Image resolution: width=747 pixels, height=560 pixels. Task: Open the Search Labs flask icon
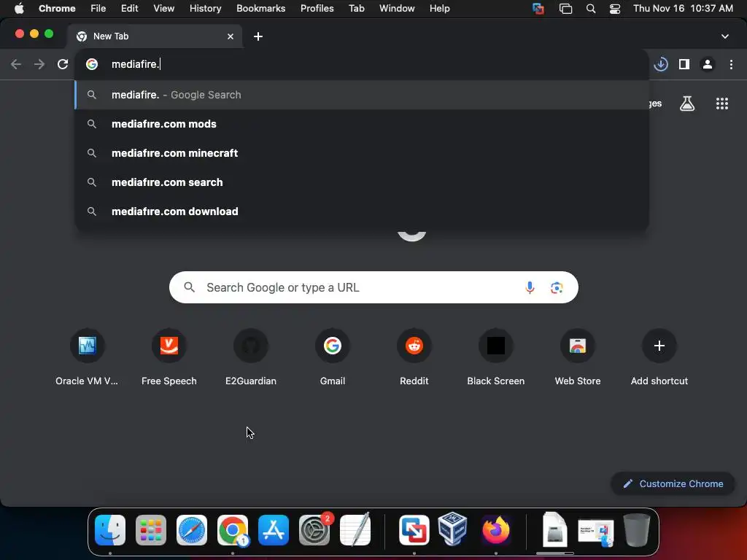687,104
